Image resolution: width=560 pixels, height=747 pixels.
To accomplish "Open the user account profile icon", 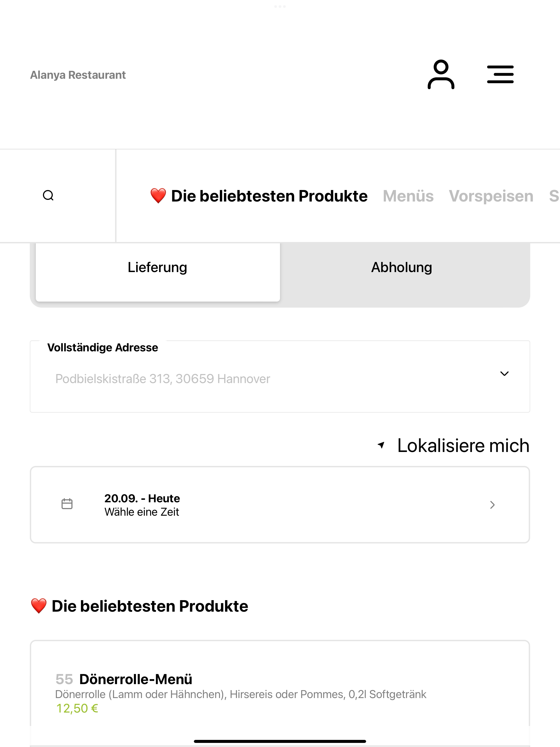I will (441, 74).
